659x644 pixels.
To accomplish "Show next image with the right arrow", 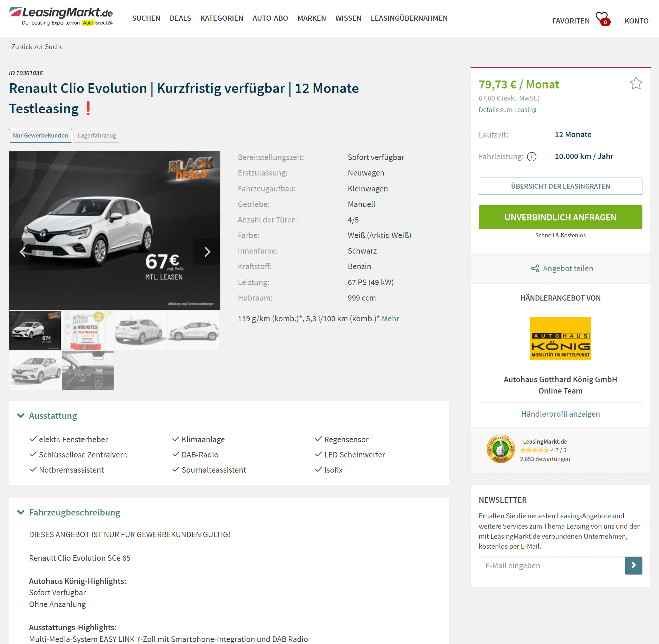I will tap(207, 252).
